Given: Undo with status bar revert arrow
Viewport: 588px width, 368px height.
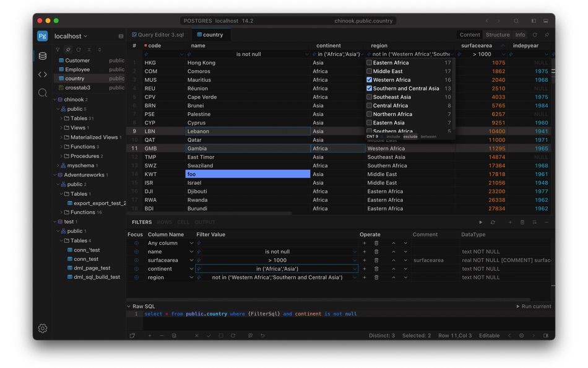Looking at the screenshot, I should [262, 336].
